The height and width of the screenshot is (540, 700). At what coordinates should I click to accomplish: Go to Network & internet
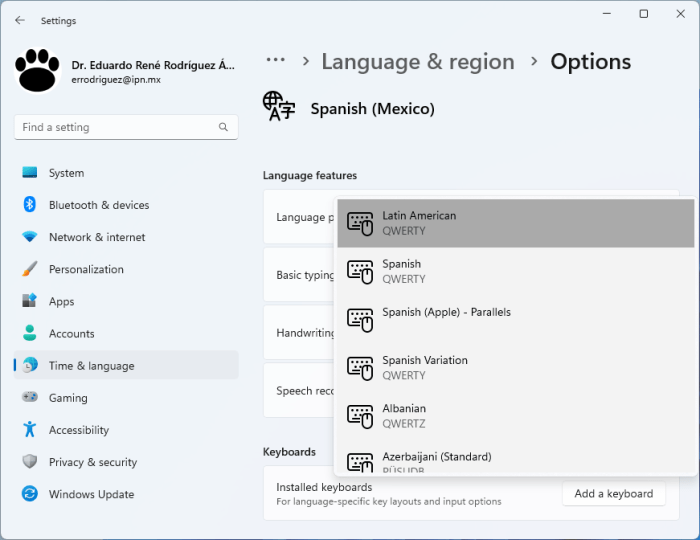[96, 237]
